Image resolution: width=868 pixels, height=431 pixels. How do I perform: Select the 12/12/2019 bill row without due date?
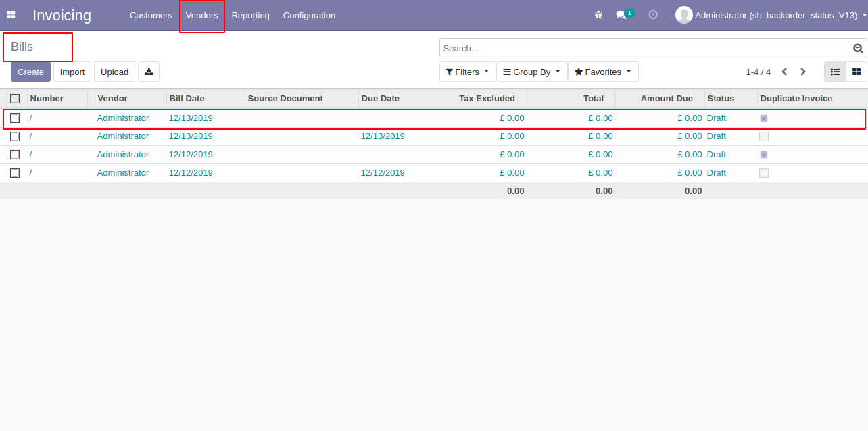pos(15,155)
